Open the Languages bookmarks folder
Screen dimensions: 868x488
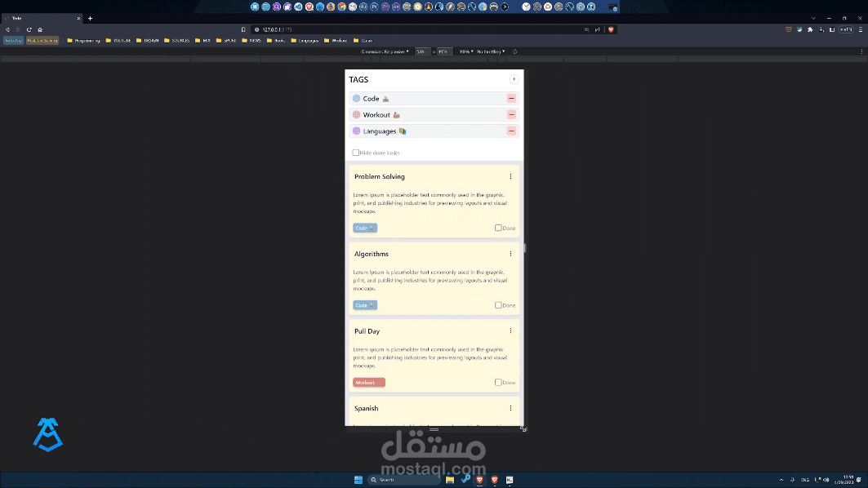click(305, 40)
